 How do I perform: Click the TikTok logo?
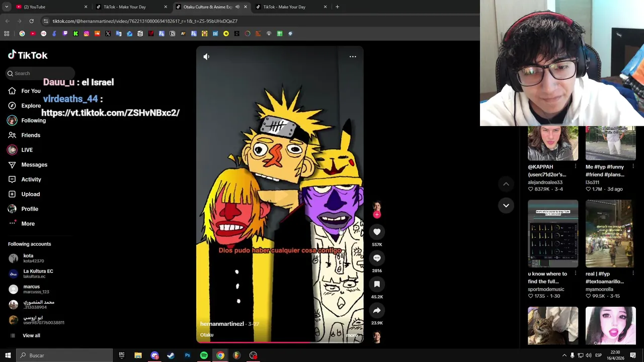click(x=28, y=55)
